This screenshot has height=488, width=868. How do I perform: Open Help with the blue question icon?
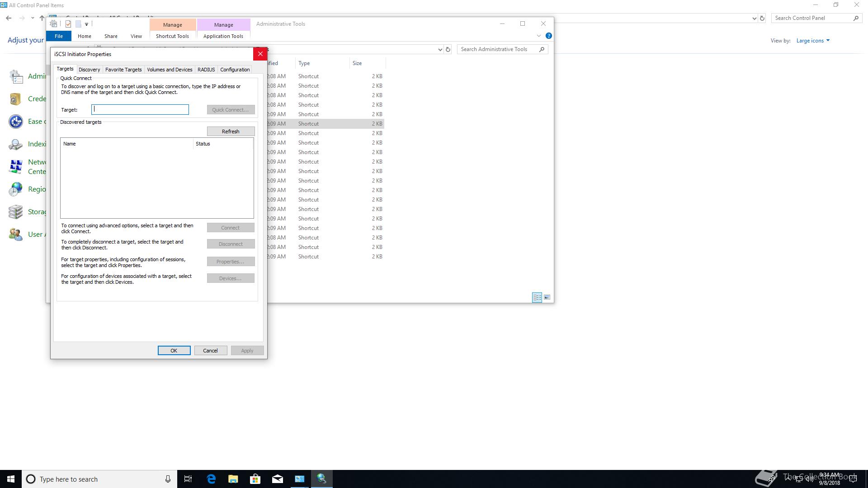(548, 36)
